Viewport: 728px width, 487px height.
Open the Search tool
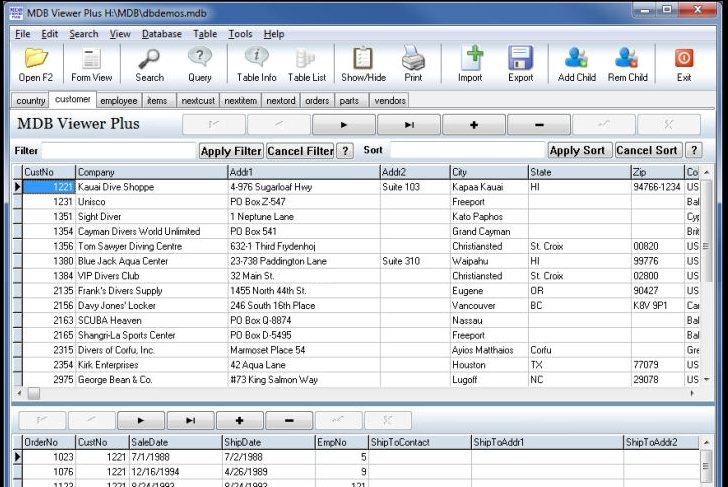150,65
